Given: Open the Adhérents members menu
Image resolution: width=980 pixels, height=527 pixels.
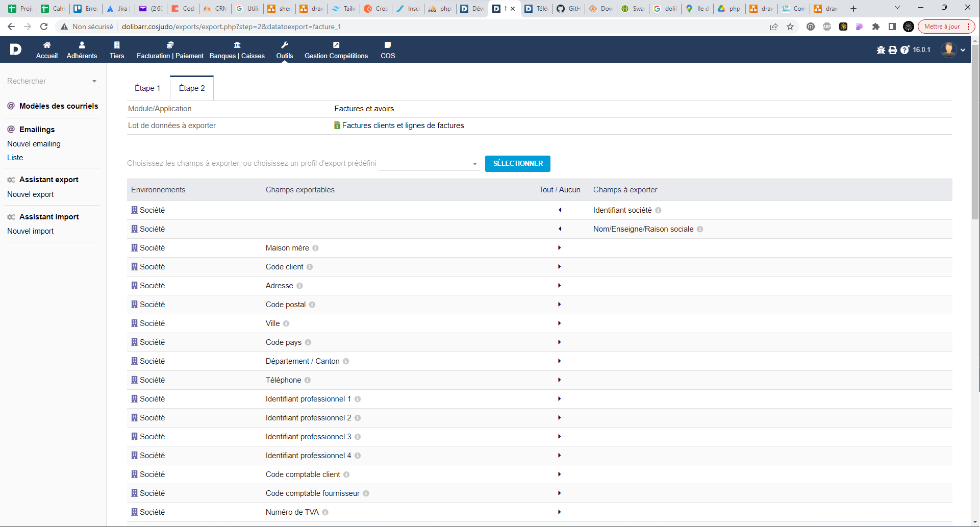Looking at the screenshot, I should point(82,50).
